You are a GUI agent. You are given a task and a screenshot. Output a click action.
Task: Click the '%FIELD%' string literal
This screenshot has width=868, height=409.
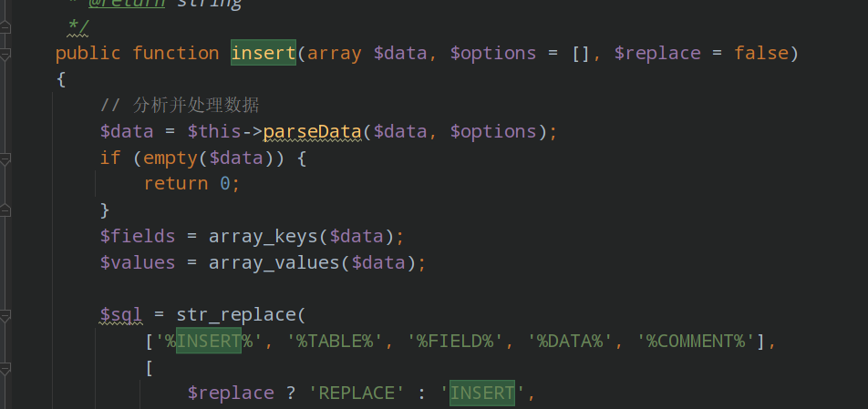(455, 342)
